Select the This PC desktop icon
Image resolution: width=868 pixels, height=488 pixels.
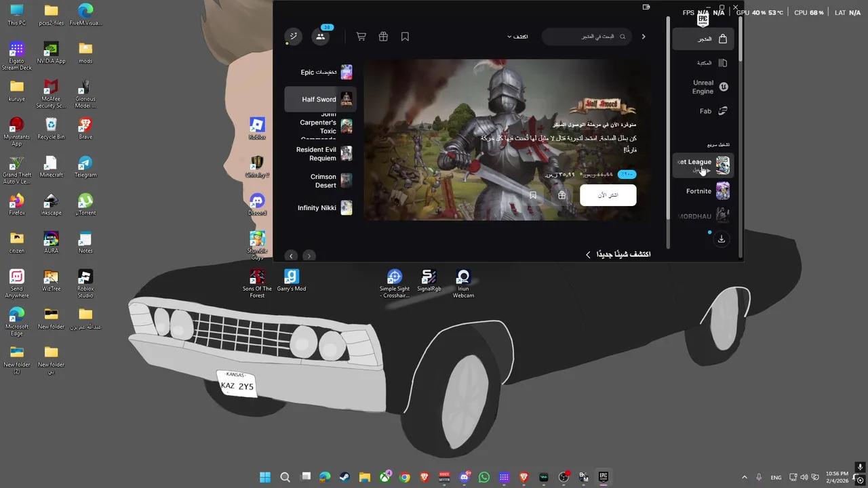17,15
